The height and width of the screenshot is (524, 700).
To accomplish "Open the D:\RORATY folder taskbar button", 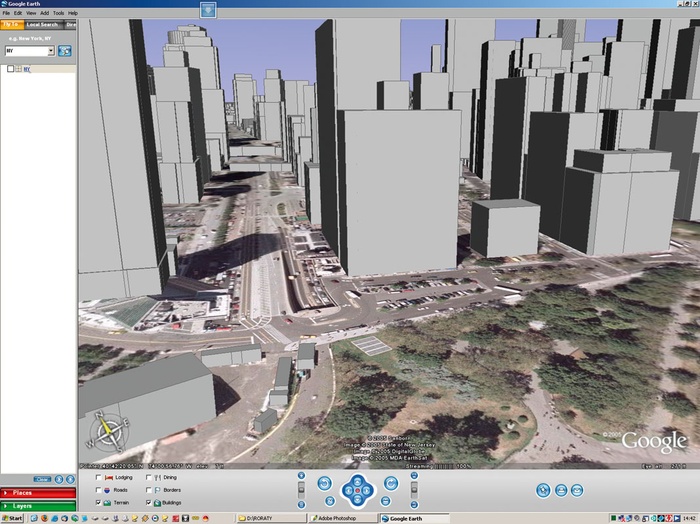I will (x=271, y=518).
